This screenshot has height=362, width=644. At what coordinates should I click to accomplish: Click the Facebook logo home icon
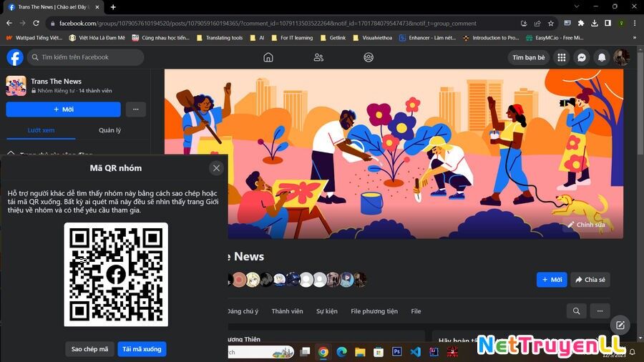[15, 57]
